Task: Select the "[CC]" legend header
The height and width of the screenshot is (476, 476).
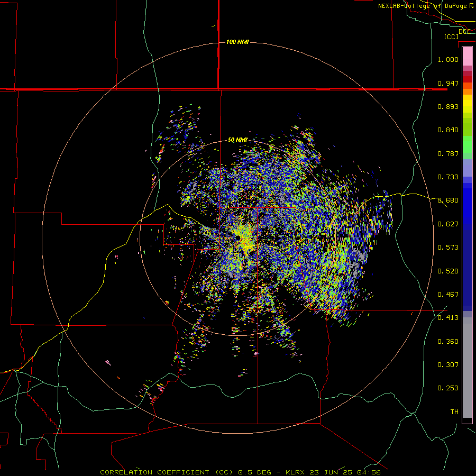Action: [x=451, y=36]
